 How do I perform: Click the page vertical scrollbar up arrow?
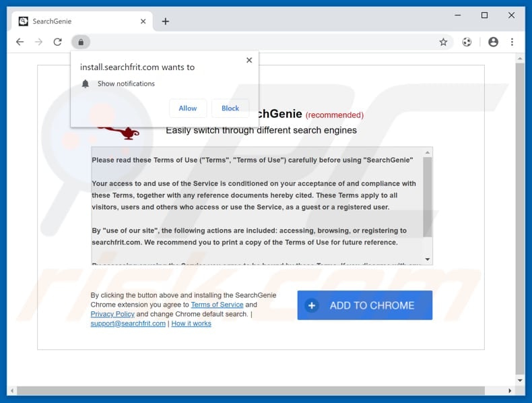(520, 59)
